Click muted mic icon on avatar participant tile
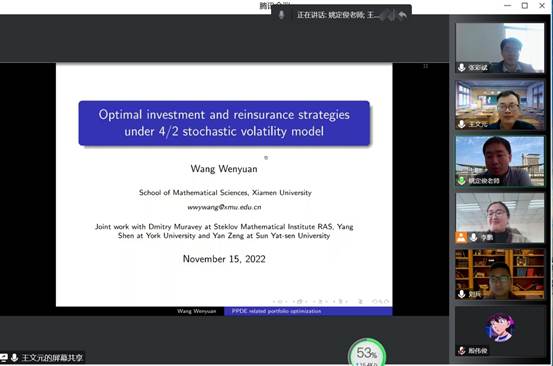This screenshot has width=553, height=366. click(461, 350)
